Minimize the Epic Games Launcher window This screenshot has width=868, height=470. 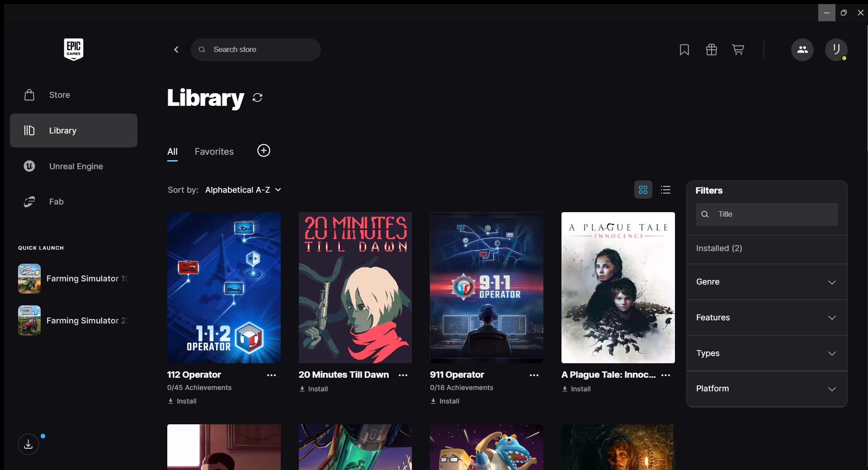click(827, 13)
